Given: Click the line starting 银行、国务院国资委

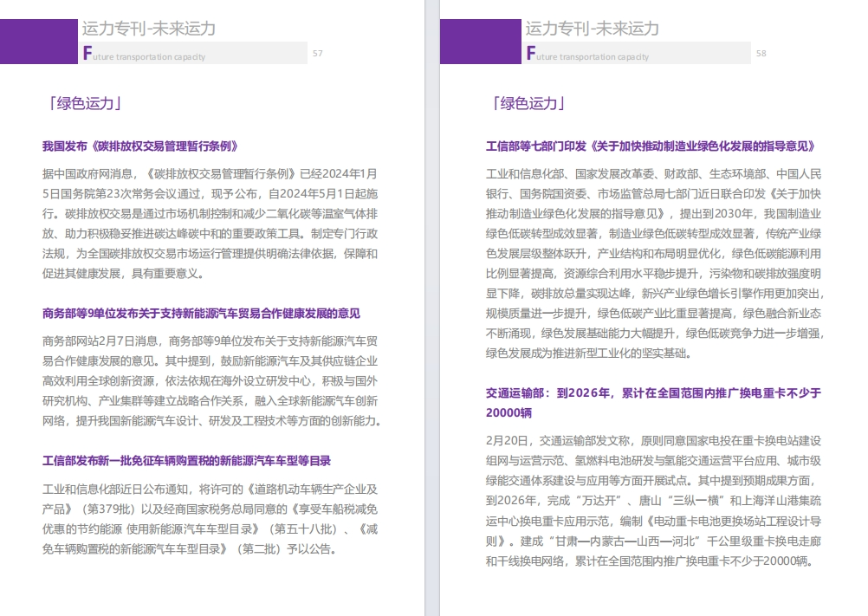Looking at the screenshot, I should click(653, 194).
